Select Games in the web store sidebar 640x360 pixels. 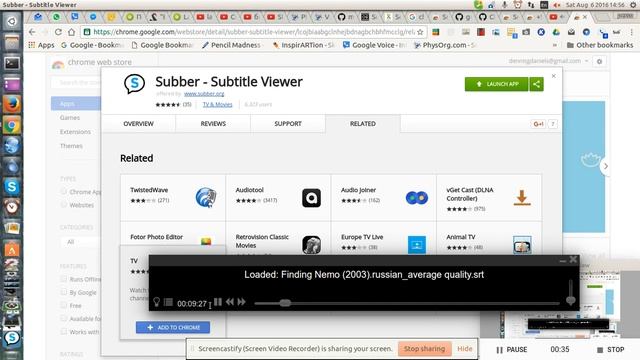tap(70, 118)
